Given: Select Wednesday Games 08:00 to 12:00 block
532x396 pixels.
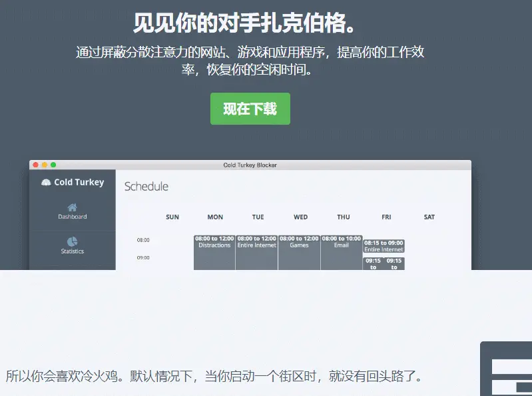Looking at the screenshot, I should pos(299,253).
